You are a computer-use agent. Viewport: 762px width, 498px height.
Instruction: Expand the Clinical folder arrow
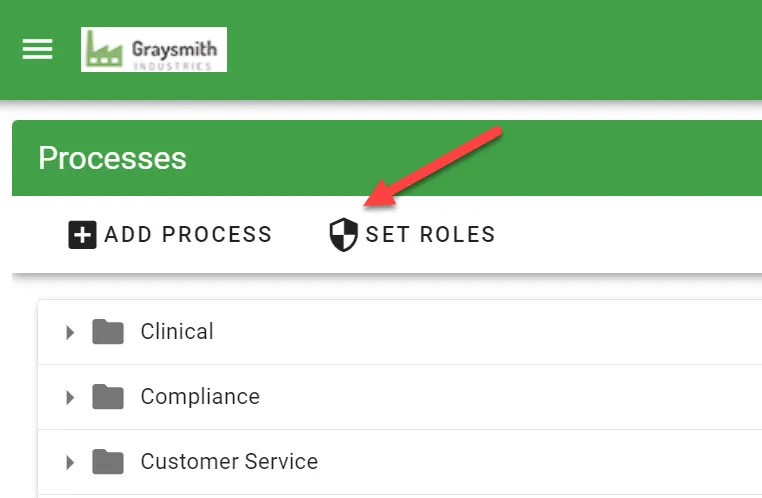point(69,332)
